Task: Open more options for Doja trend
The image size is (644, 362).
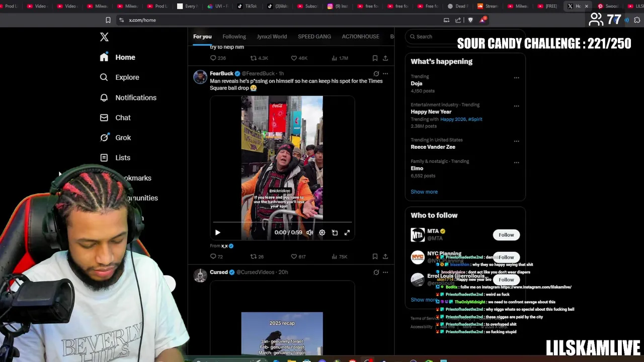Action: 516,78
